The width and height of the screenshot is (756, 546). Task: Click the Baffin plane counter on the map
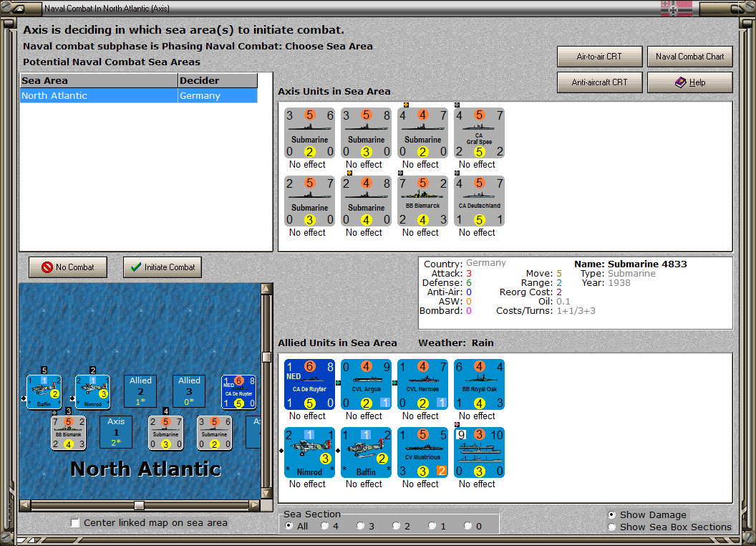click(x=44, y=392)
